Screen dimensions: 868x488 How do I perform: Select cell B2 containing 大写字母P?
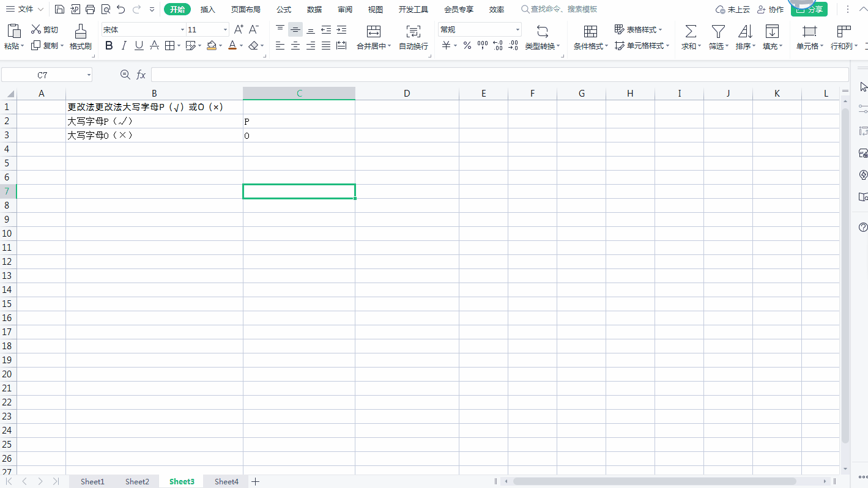click(x=154, y=121)
